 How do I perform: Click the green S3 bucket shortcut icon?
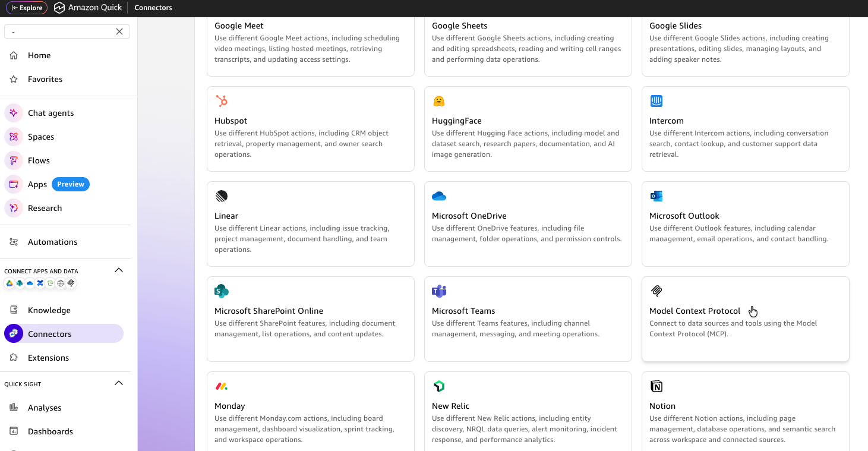click(50, 283)
